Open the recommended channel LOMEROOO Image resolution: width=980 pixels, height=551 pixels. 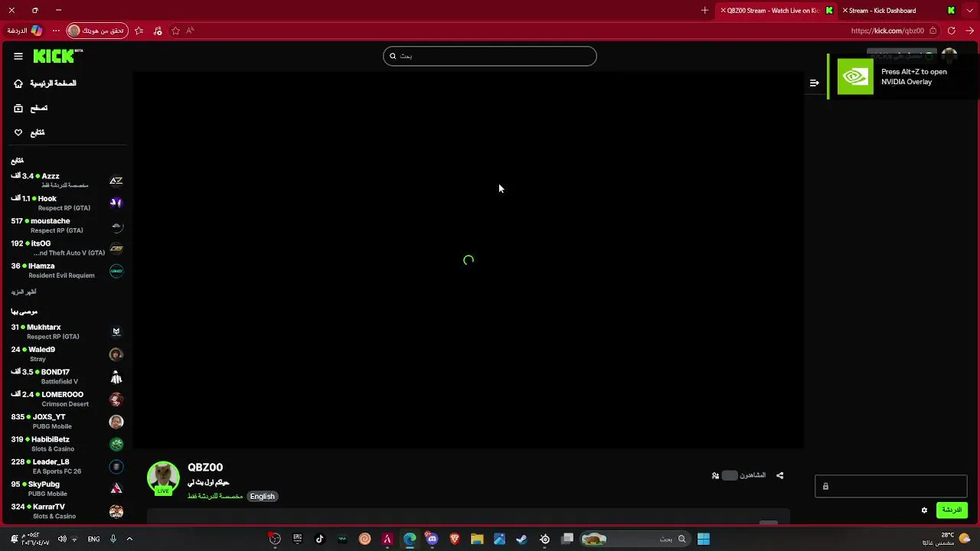click(67, 399)
